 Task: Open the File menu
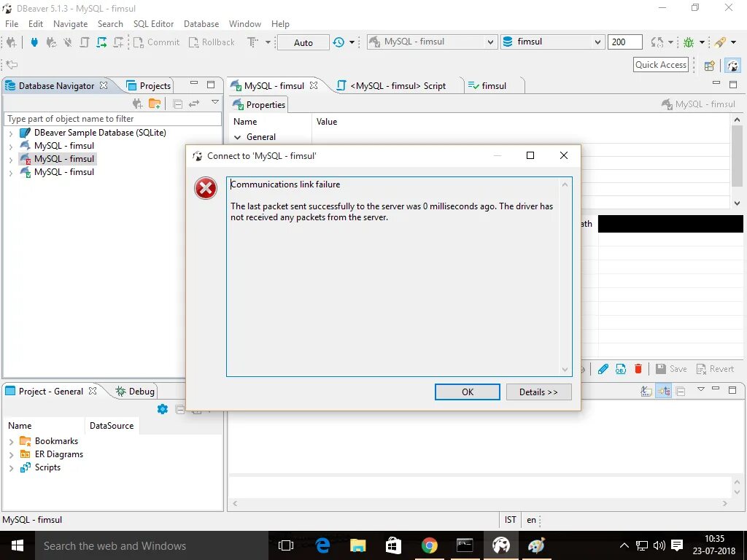(12, 24)
